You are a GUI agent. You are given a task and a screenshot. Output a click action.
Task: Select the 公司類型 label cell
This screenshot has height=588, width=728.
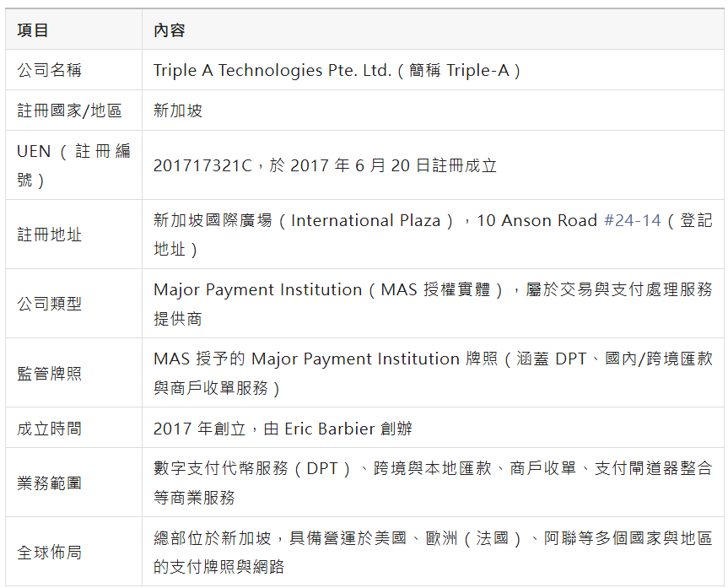point(50,305)
